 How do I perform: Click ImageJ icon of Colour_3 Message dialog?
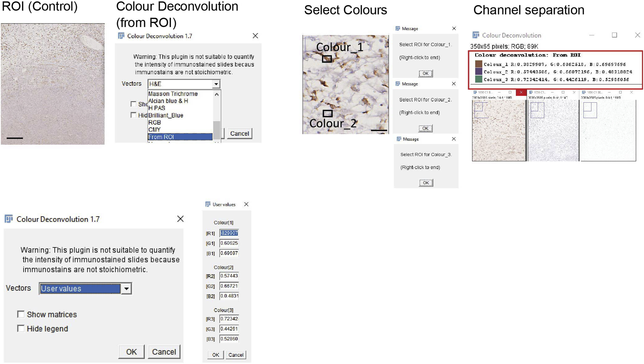[x=399, y=139]
